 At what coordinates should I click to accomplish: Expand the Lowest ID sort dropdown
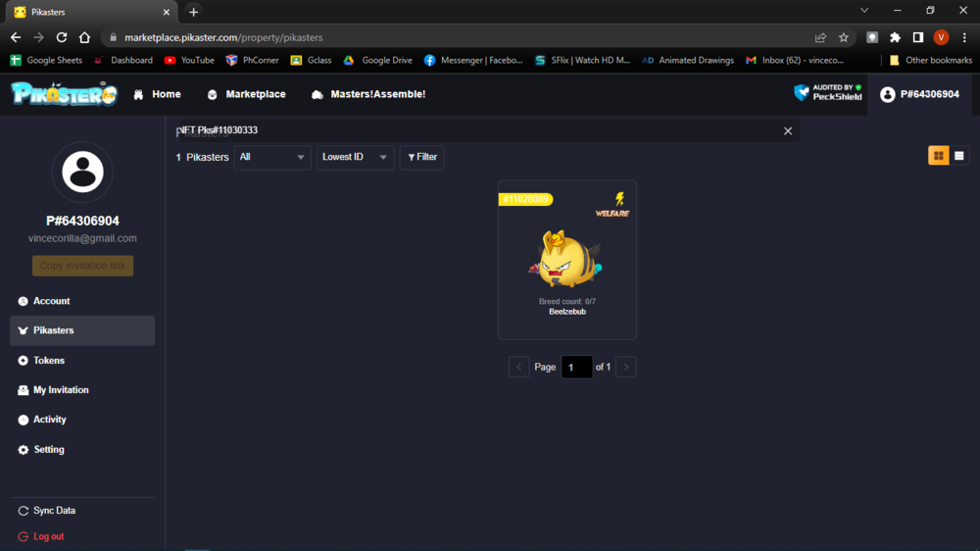click(x=355, y=157)
